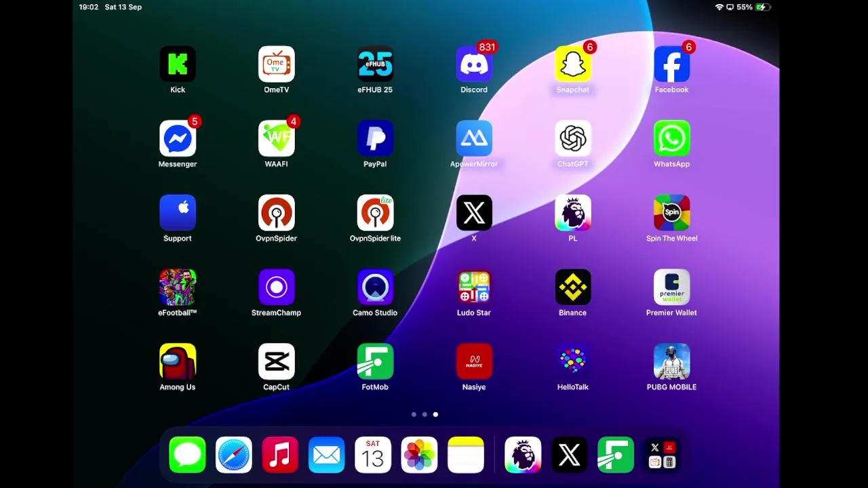
Task: Launch ApowerMirror app
Action: [474, 139]
